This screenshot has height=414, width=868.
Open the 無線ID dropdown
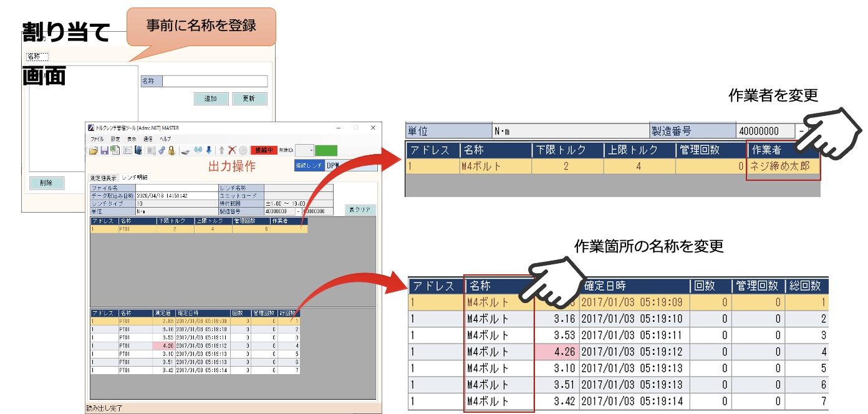pos(305,150)
